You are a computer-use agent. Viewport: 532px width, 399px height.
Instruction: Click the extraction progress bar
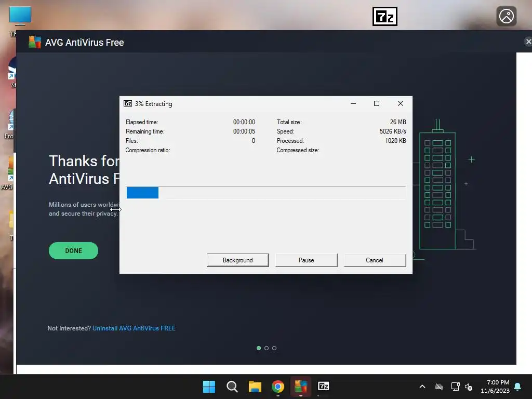265,192
